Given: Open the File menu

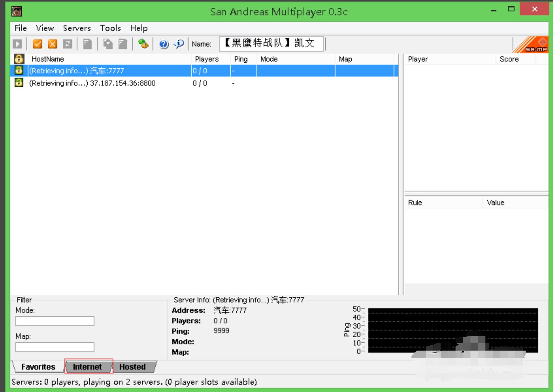Looking at the screenshot, I should click(21, 28).
